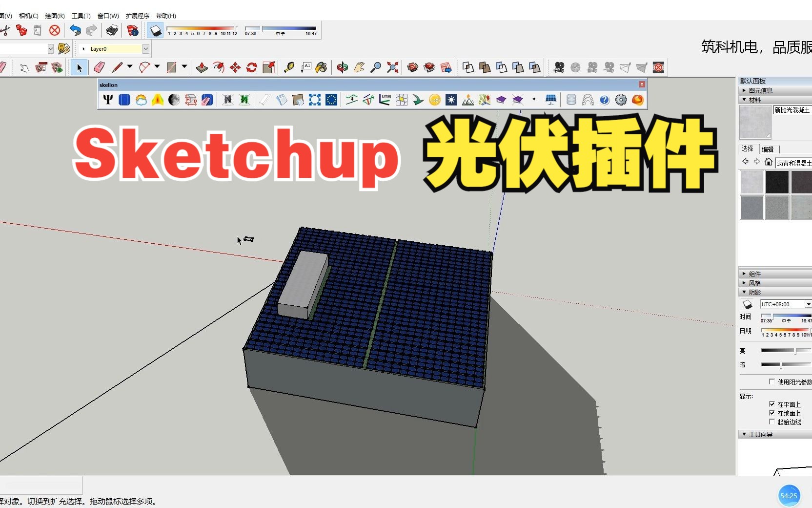The height and width of the screenshot is (508, 812).
Task: Select the Pan hand tool
Action: [x=359, y=67]
